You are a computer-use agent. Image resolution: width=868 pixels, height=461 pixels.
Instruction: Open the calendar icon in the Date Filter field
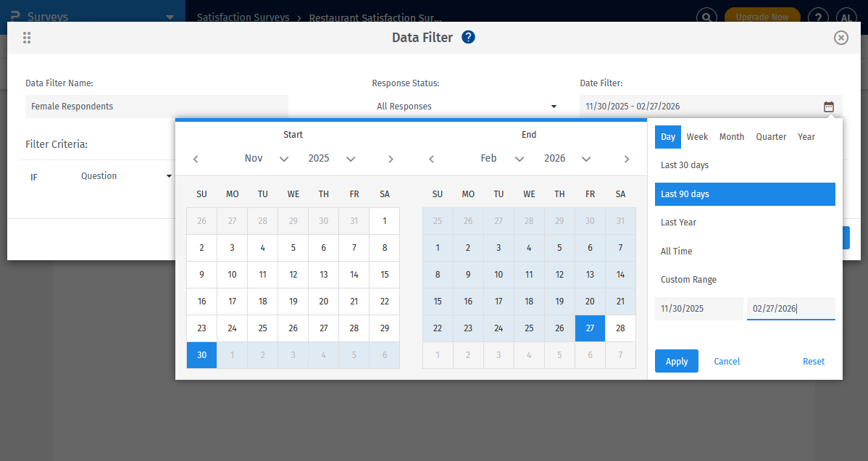tap(829, 106)
